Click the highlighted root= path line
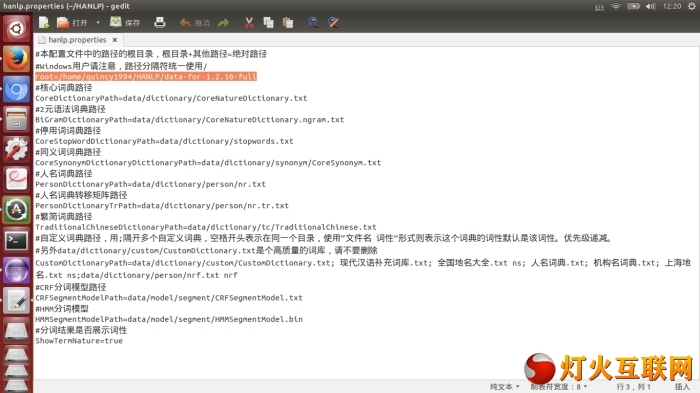Image resolution: width=700 pixels, height=393 pixels. (146, 77)
